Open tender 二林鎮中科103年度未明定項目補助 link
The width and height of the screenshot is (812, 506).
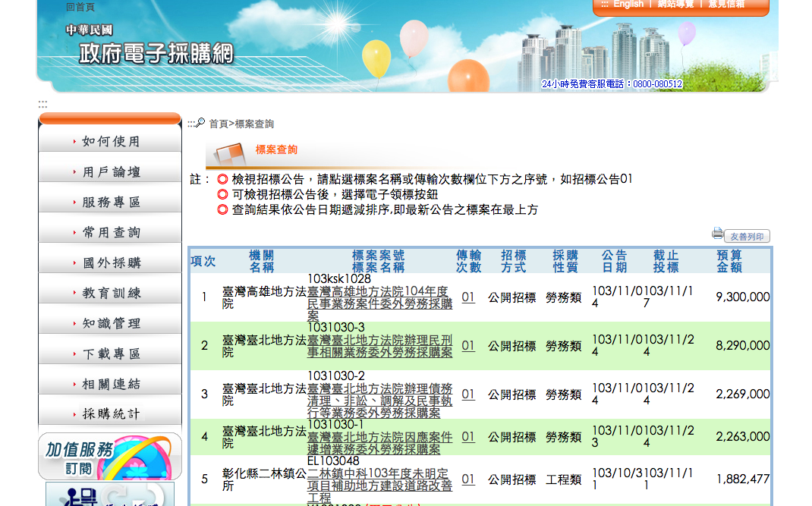tap(379, 486)
